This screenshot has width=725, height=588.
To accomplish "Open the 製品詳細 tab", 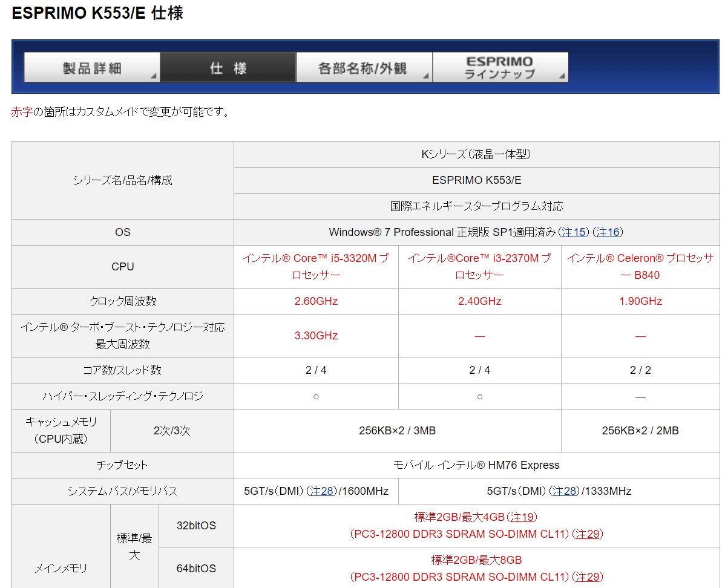I will pos(91,68).
